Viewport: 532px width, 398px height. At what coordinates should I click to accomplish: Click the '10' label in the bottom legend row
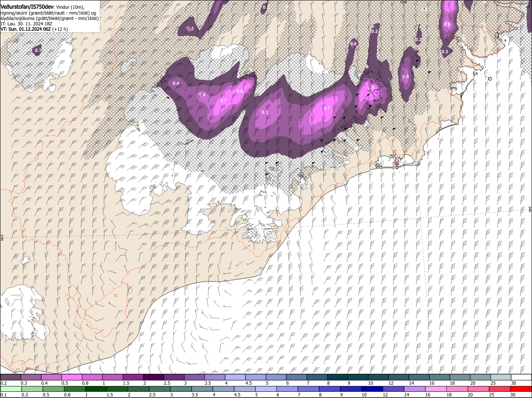click(x=364, y=395)
